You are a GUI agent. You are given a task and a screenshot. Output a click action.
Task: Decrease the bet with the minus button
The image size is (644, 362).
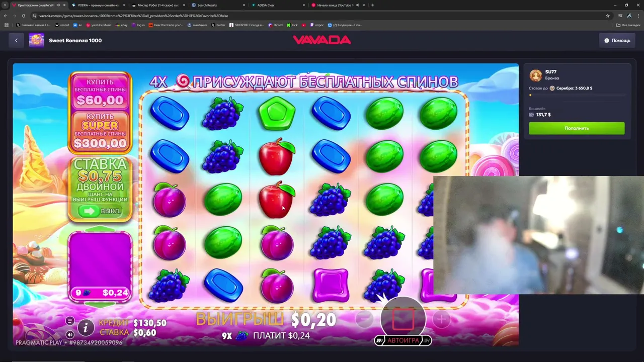[x=364, y=319]
